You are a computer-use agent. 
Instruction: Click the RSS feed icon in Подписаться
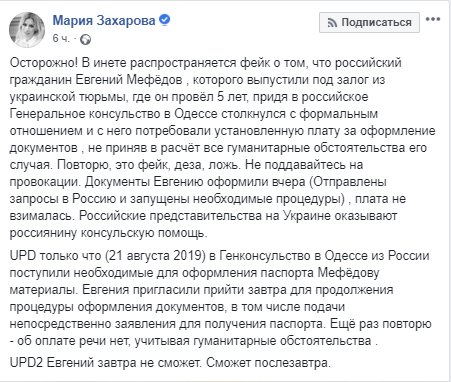pos(332,23)
